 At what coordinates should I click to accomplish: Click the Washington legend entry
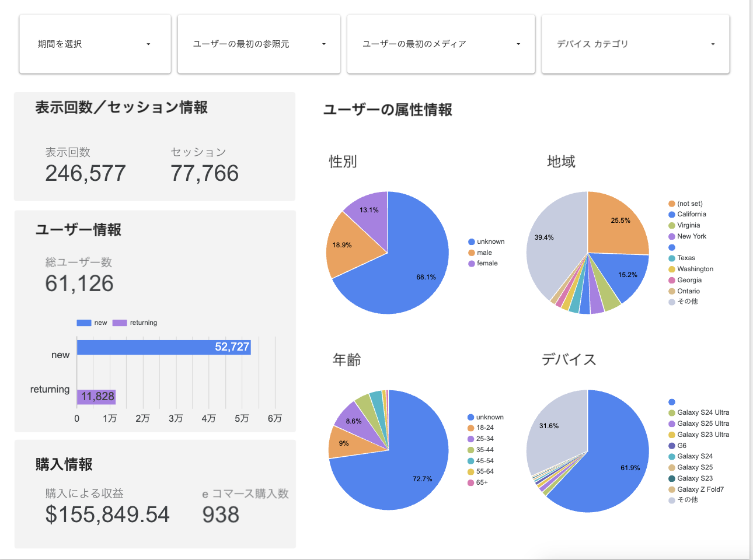[x=691, y=269]
